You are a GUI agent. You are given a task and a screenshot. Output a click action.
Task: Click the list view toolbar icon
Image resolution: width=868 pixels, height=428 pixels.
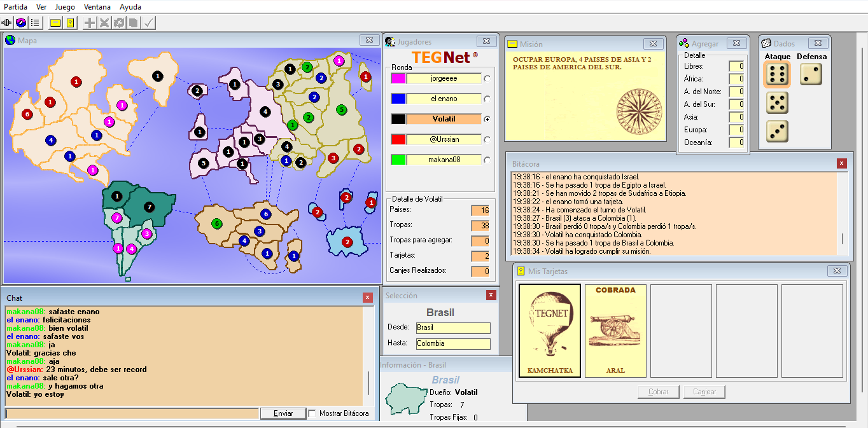[x=35, y=23]
